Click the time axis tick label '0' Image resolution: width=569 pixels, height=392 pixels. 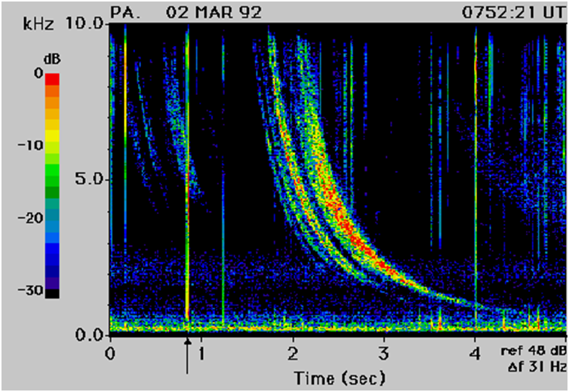coord(110,354)
